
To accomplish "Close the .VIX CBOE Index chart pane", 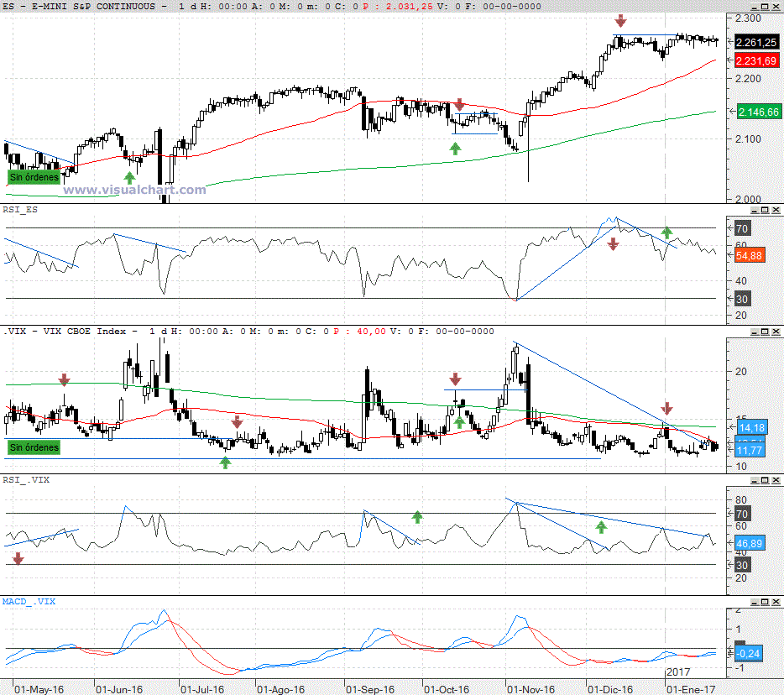I will [x=776, y=332].
